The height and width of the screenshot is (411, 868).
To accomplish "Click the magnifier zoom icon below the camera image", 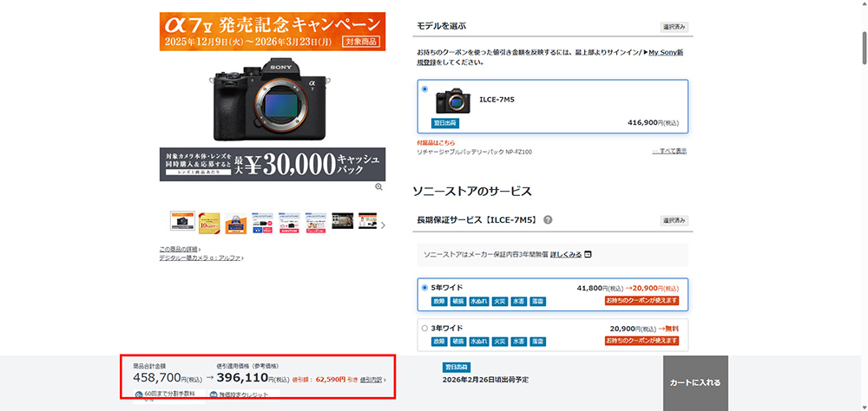I will pyautogui.click(x=378, y=187).
